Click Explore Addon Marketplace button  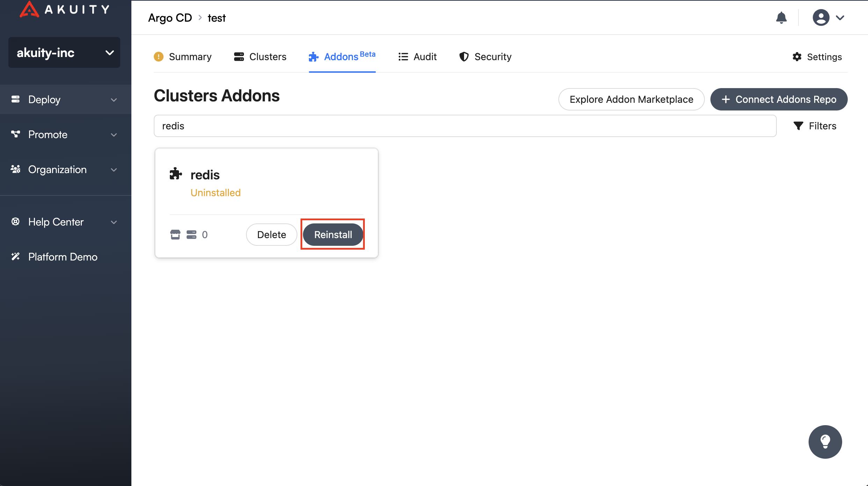631,99
